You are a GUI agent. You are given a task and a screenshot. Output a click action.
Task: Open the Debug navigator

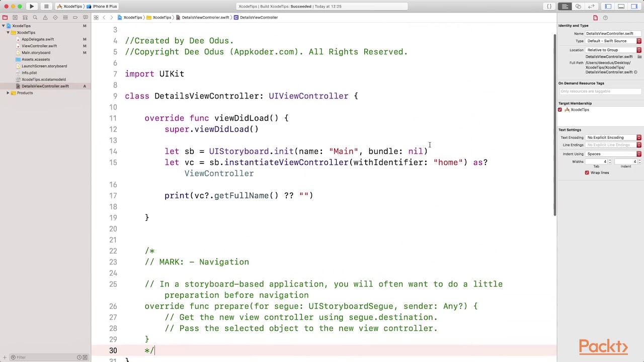coord(65,18)
